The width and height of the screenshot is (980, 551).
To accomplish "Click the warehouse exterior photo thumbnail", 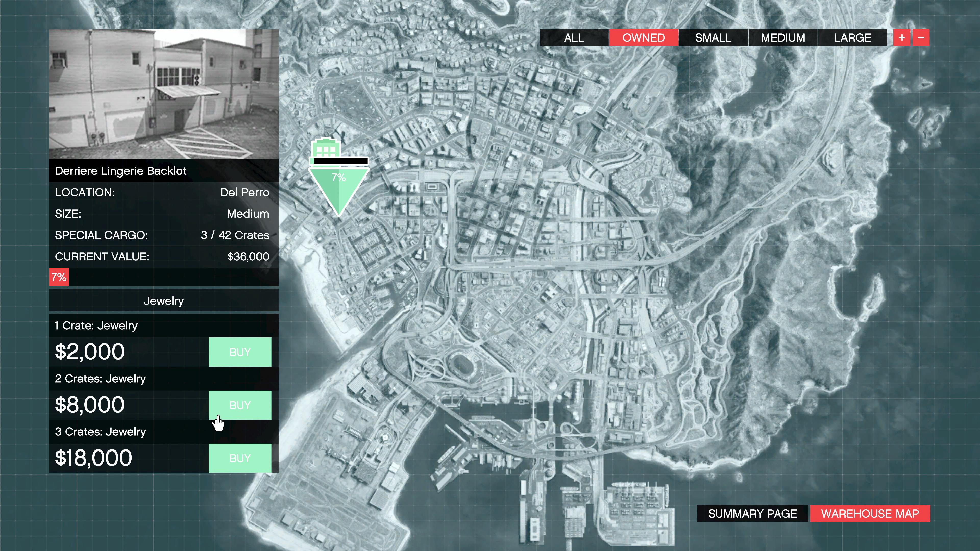I will click(x=164, y=94).
